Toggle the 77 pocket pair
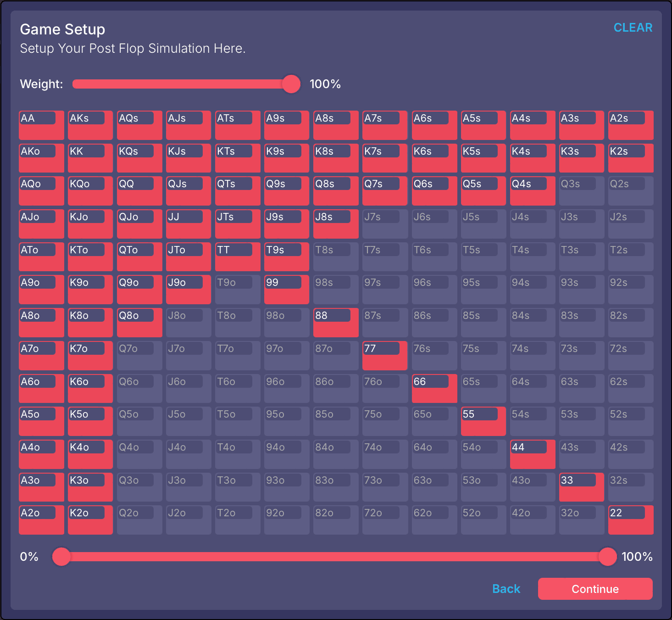672x620 pixels. [x=385, y=356]
